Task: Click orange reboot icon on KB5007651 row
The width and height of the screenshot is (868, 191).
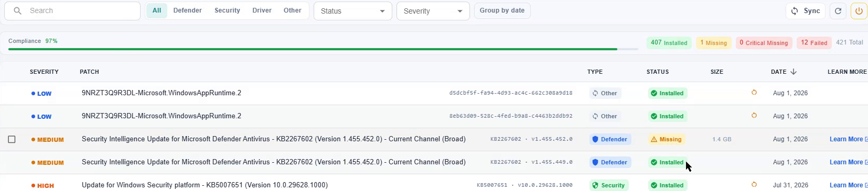Action: (x=754, y=185)
